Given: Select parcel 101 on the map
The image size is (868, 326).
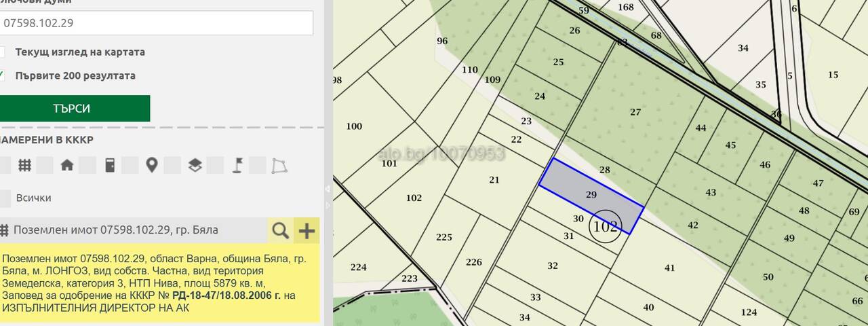Looking at the screenshot, I should pyautogui.click(x=389, y=163).
